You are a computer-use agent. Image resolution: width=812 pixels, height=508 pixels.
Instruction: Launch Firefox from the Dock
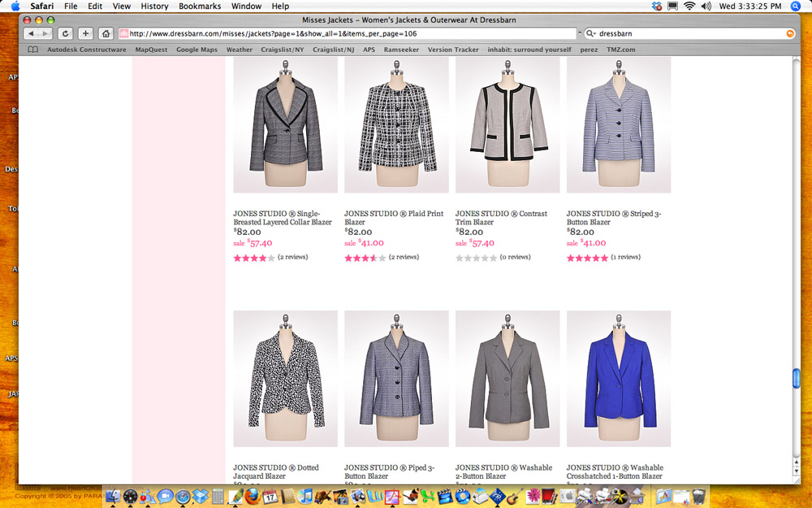[253, 497]
